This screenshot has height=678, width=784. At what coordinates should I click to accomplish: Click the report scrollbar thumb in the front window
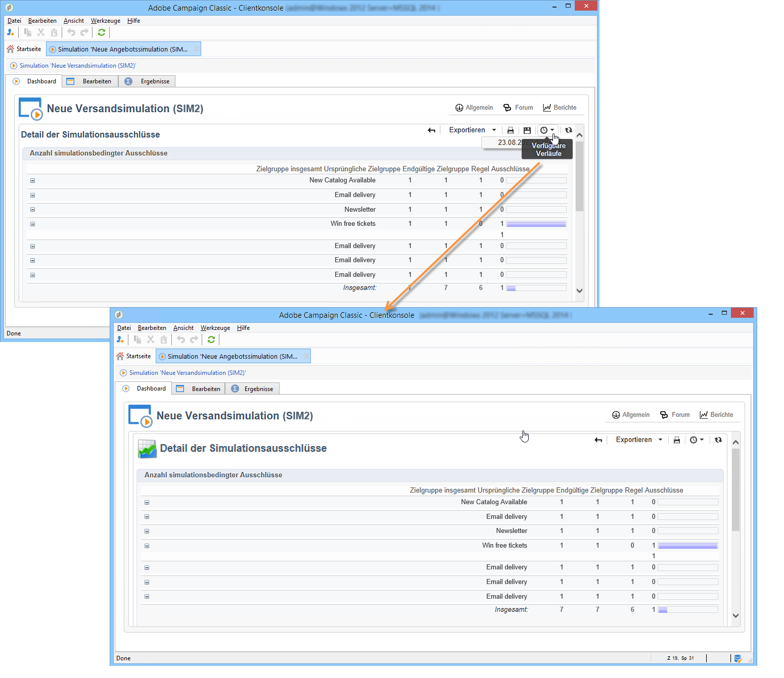736,490
